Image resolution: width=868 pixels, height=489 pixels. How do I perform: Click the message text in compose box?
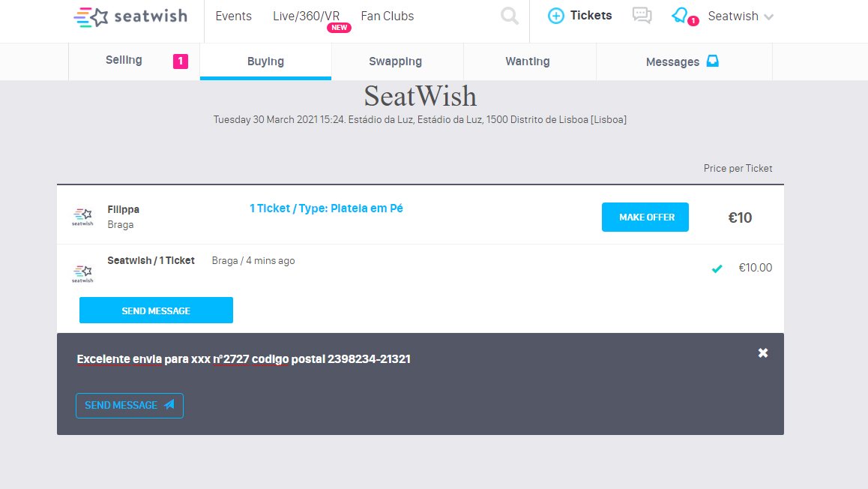(244, 359)
